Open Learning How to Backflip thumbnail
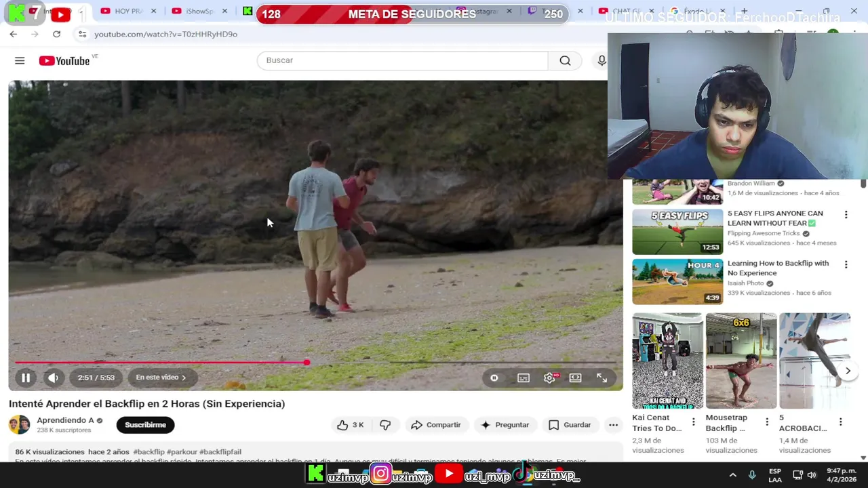The width and height of the screenshot is (868, 488). coord(677,282)
